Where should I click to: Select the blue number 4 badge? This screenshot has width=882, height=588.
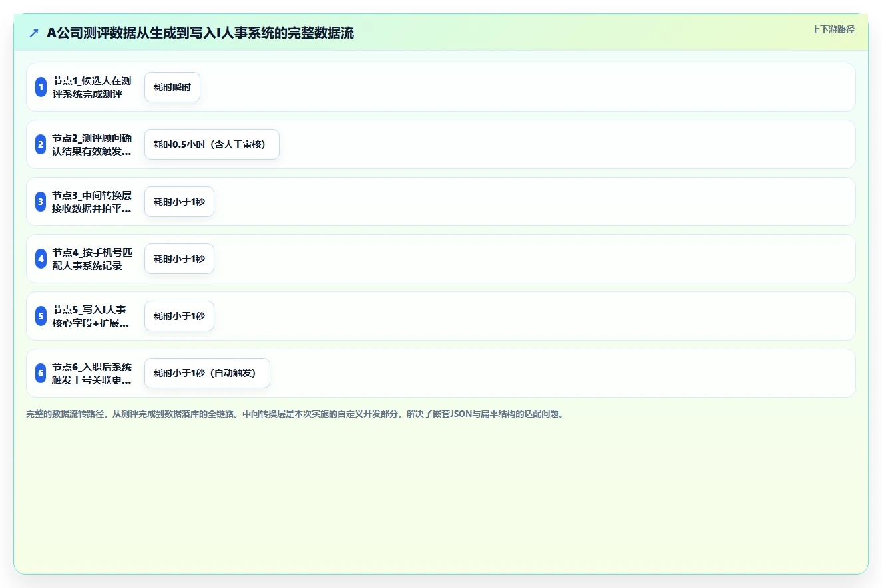(x=41, y=259)
